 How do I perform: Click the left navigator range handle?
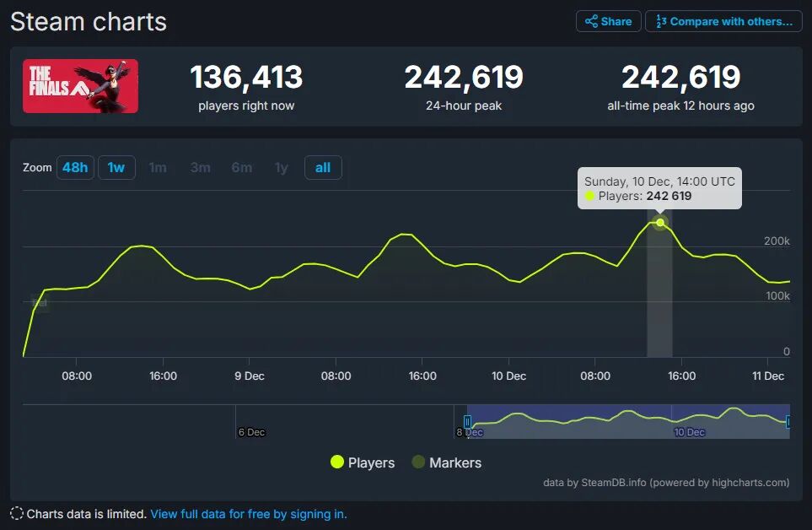click(x=467, y=422)
